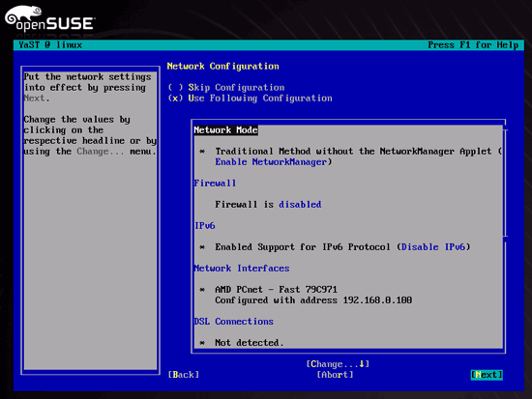The height and width of the screenshot is (399, 532).
Task: Click the Disable IPv6 link
Action: pos(433,247)
